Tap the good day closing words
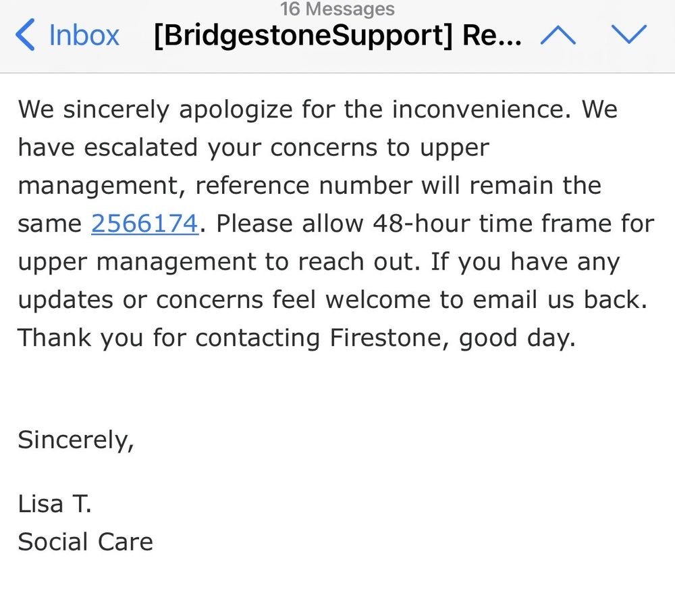This screenshot has height=616, width=675. [x=516, y=338]
